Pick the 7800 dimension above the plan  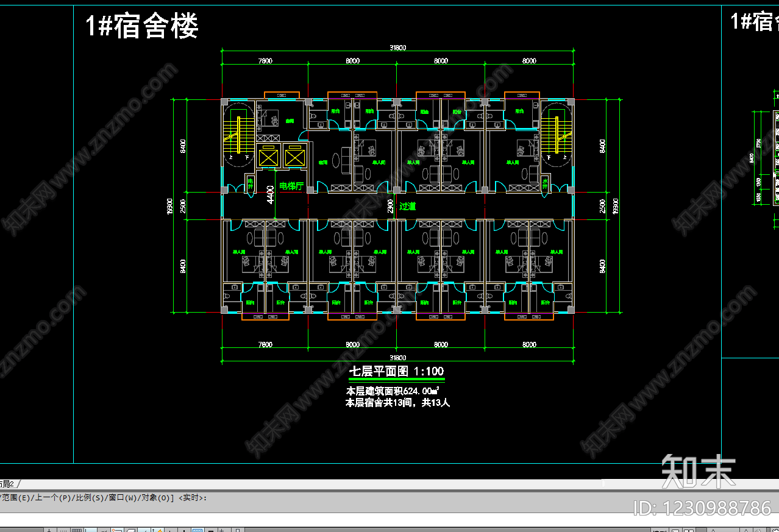tap(265, 60)
